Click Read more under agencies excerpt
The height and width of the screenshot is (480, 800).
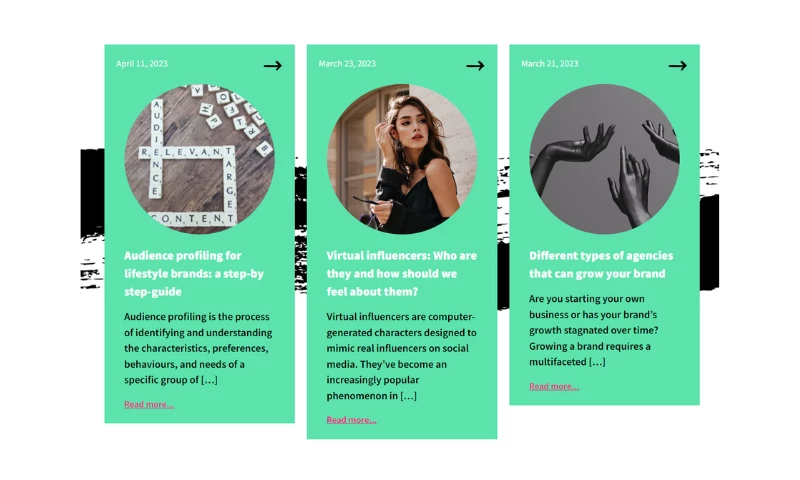pos(554,386)
